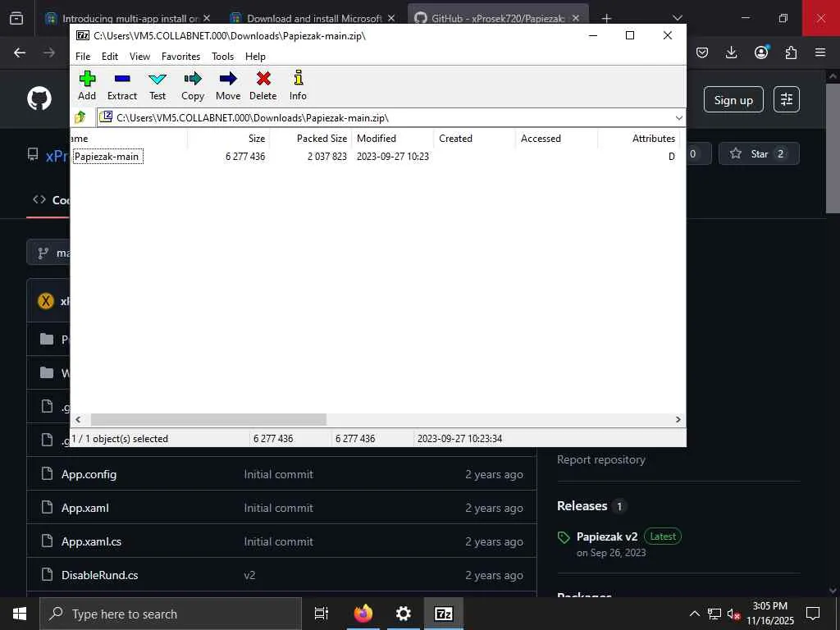Click the Pocket shield icon in Firefox
840x630 pixels.
pyautogui.click(x=702, y=52)
